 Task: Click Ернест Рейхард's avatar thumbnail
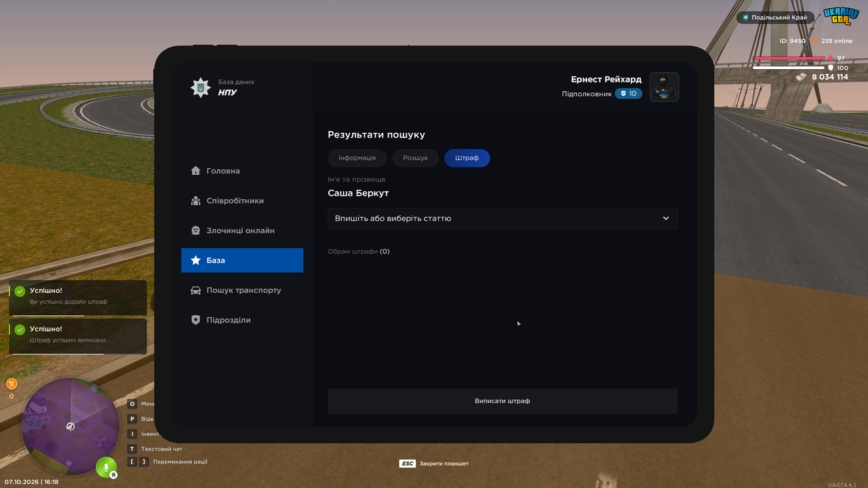pyautogui.click(x=664, y=87)
